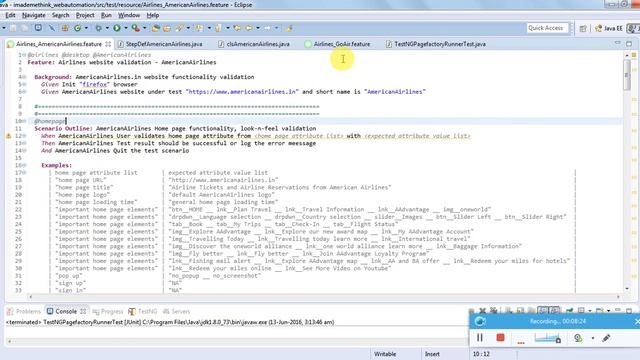Toggle show console on standard error
640x360 pixels.
(554, 311)
